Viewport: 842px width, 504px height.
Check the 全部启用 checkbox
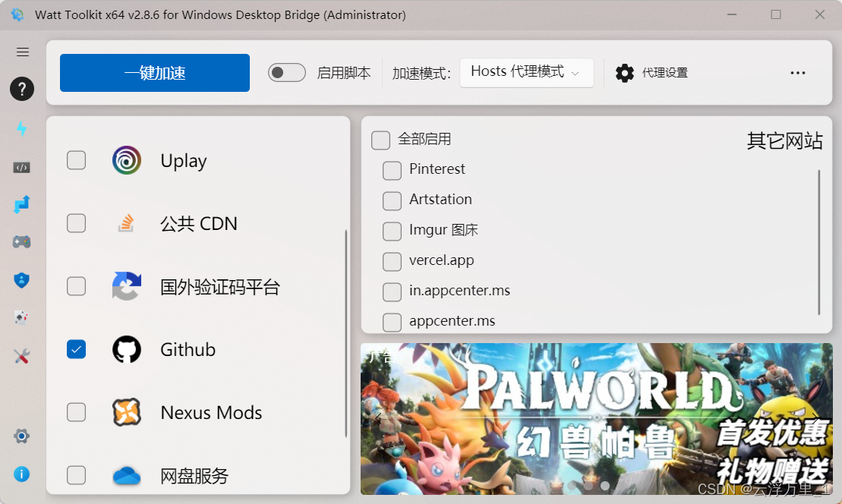pyautogui.click(x=380, y=140)
